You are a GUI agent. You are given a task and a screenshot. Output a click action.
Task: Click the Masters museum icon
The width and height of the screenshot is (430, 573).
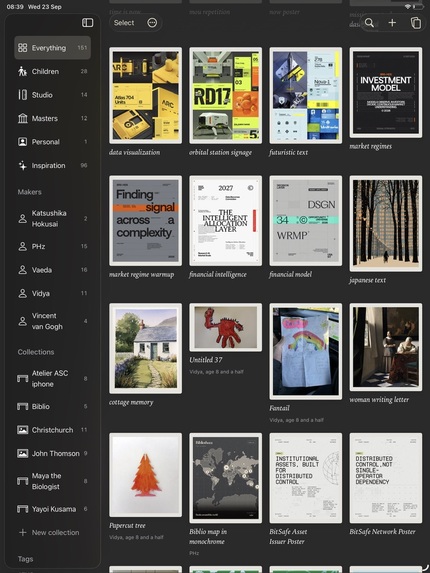coord(23,118)
